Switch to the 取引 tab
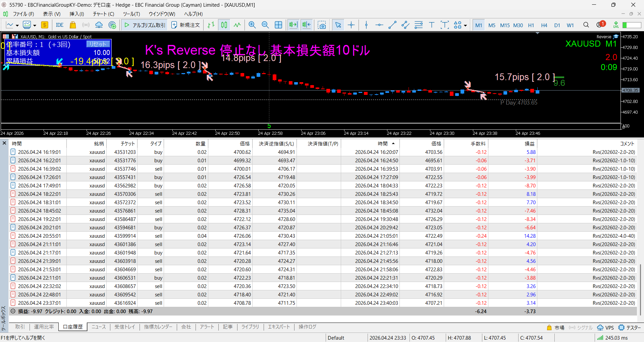Image resolution: width=644 pixels, height=342 pixels. [20, 327]
